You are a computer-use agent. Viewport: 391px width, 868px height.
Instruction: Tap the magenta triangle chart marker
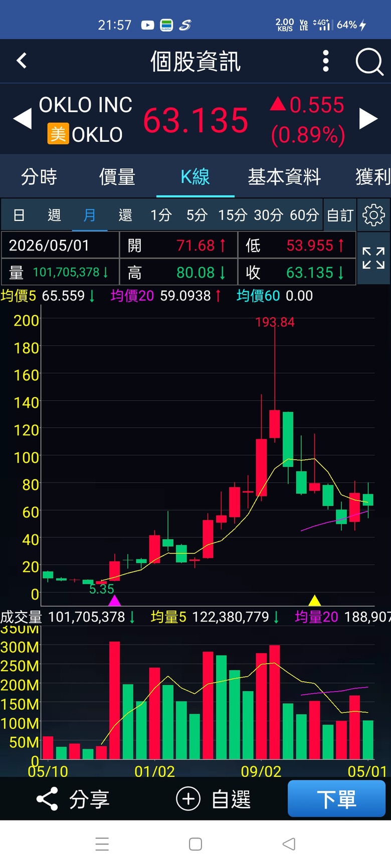point(115,600)
